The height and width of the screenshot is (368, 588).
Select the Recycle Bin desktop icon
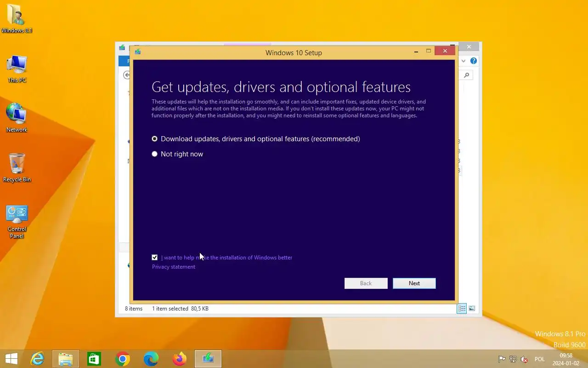(17, 167)
